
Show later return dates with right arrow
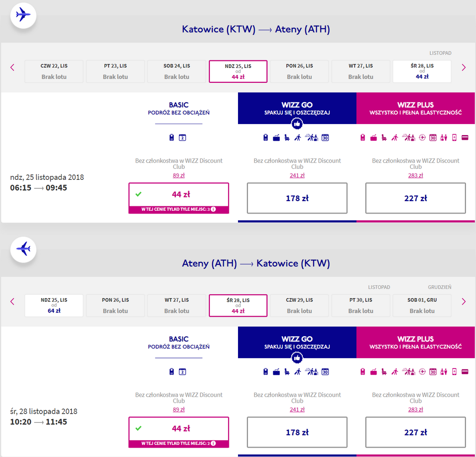(x=464, y=301)
